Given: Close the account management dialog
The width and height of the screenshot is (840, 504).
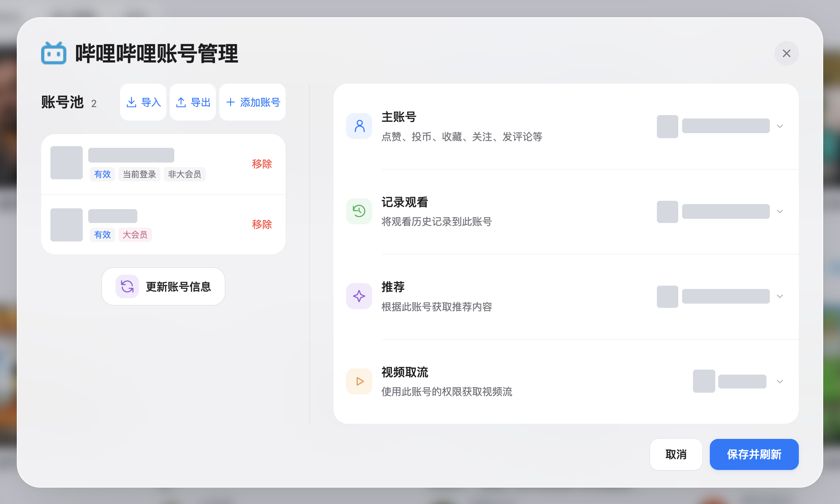Looking at the screenshot, I should click(x=786, y=53).
